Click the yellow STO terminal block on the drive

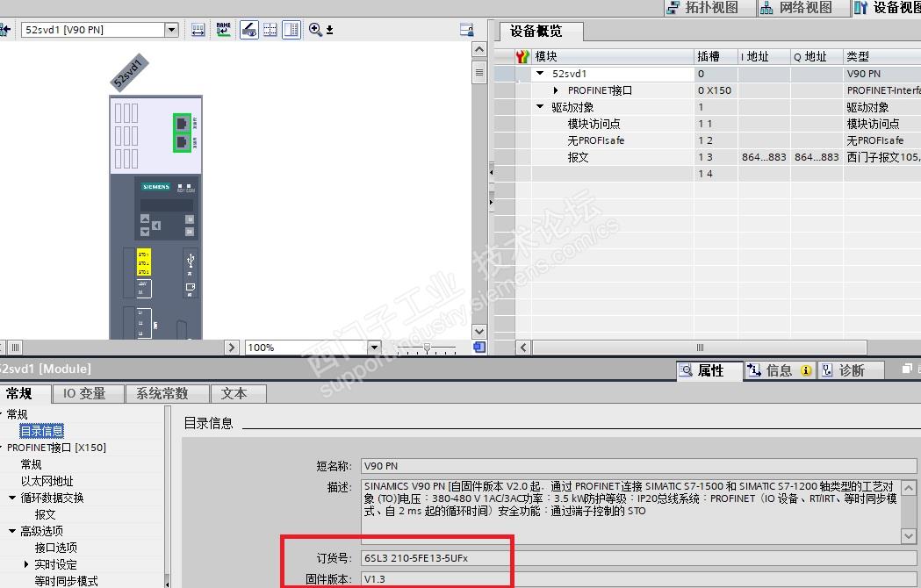[144, 262]
